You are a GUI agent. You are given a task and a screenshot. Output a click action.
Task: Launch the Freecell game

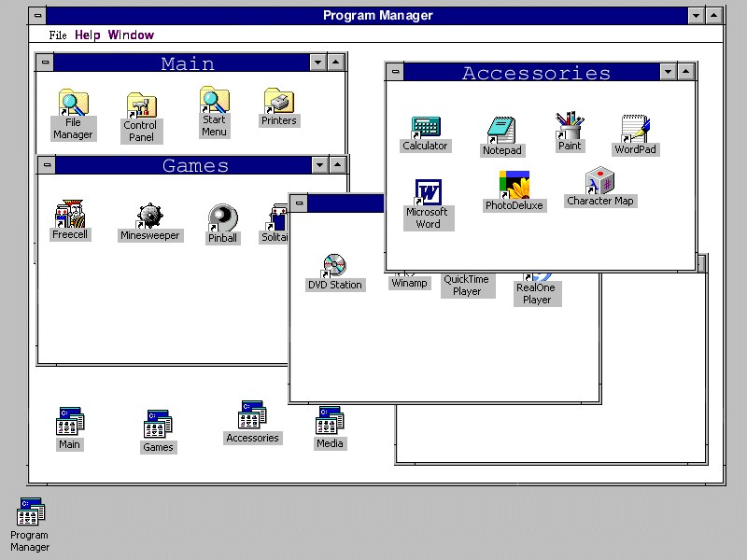coord(69,220)
